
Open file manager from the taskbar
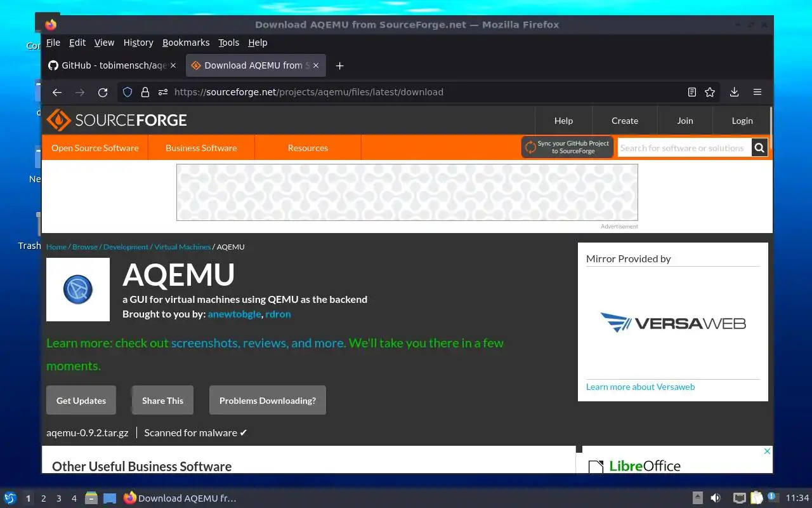(x=91, y=498)
